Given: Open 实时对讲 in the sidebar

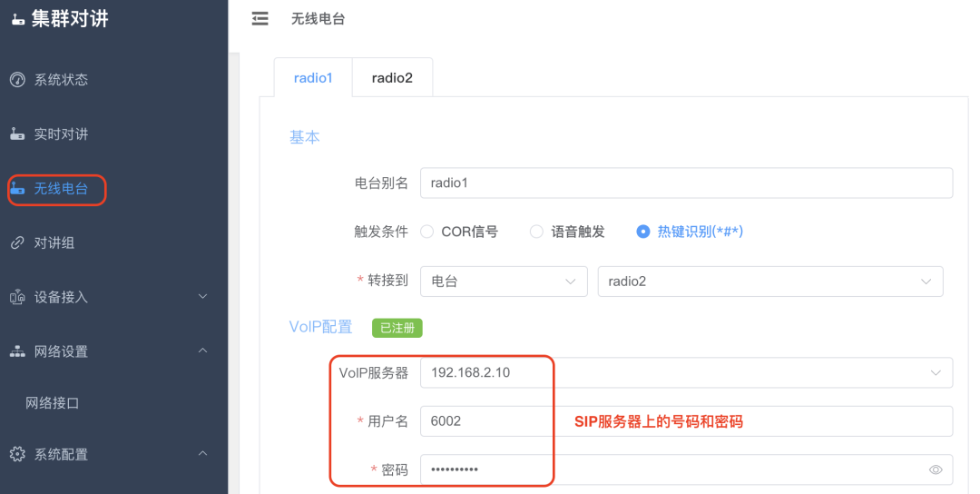Looking at the screenshot, I should 61,133.
